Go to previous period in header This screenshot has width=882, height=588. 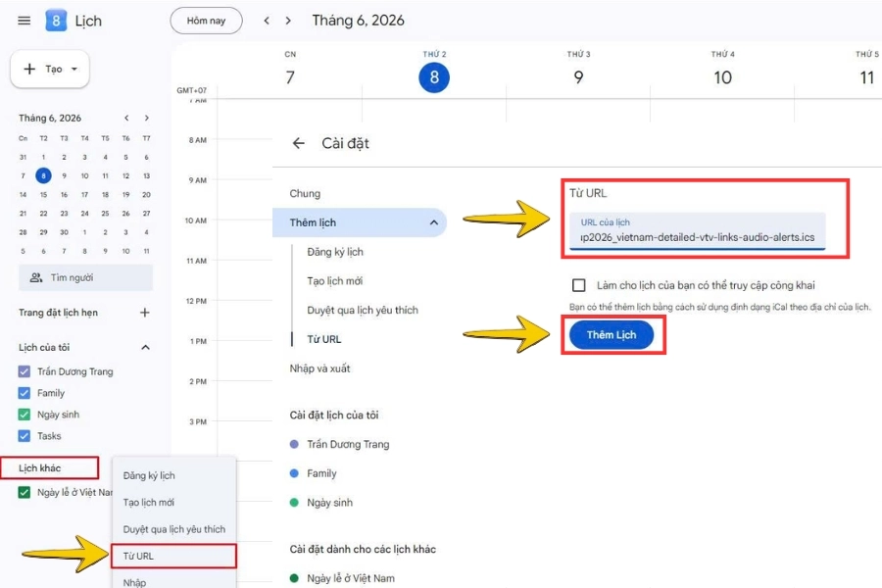pyautogui.click(x=267, y=21)
